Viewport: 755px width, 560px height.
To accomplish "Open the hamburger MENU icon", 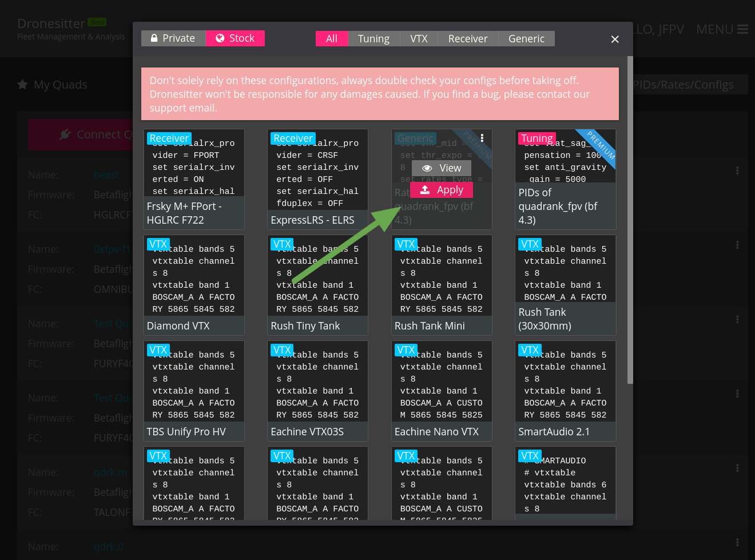I will (742, 29).
